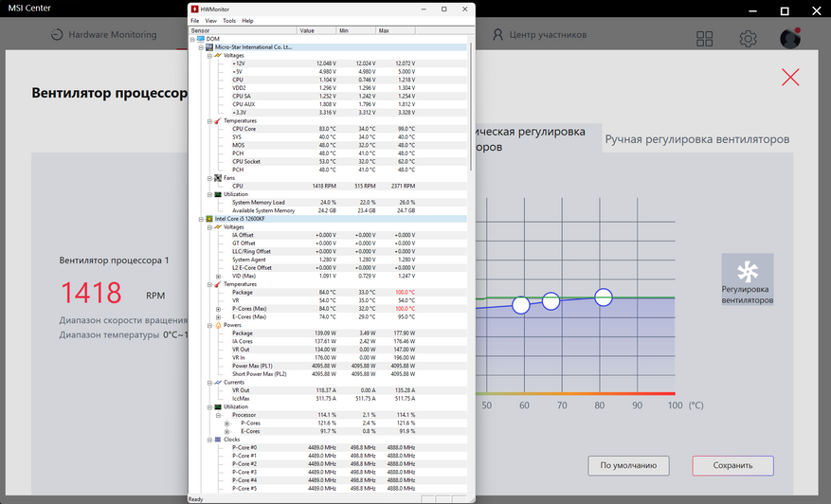Expand the P-Cores (Max) temperature node
831x504 pixels.
pyautogui.click(x=218, y=309)
